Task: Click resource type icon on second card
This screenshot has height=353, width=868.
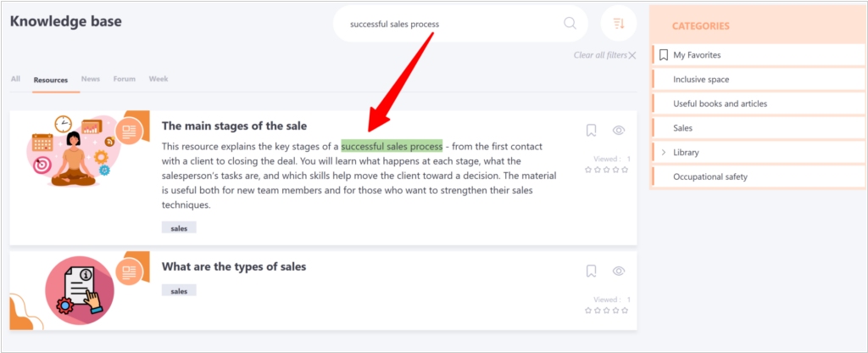Action: (129, 272)
